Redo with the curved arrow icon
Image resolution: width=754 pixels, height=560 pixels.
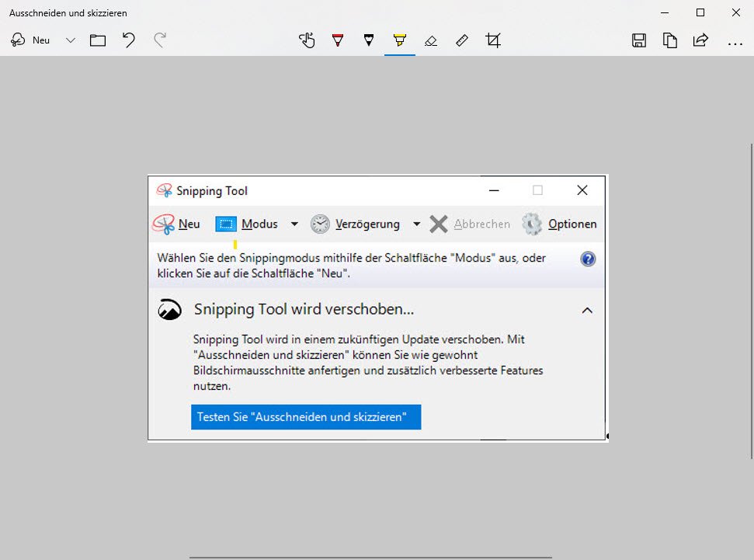[160, 40]
